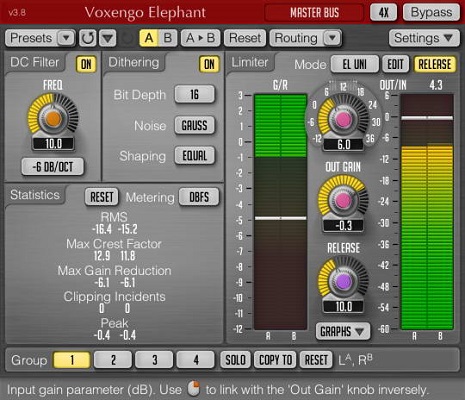This screenshot has width=465, height=400.
Task: Click the purple Release knob
Action: pyautogui.click(x=343, y=282)
